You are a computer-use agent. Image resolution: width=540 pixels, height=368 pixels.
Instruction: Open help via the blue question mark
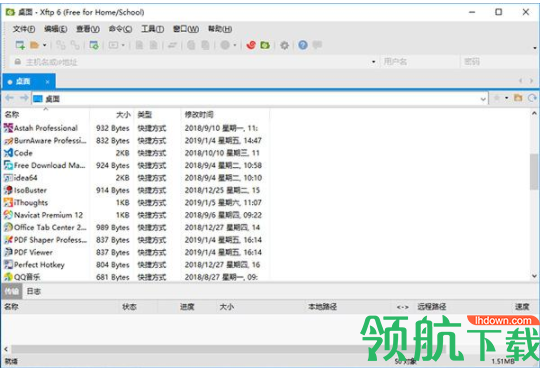click(303, 45)
